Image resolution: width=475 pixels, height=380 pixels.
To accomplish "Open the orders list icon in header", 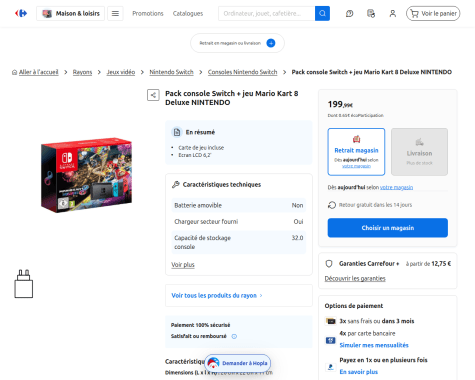I will tap(371, 14).
